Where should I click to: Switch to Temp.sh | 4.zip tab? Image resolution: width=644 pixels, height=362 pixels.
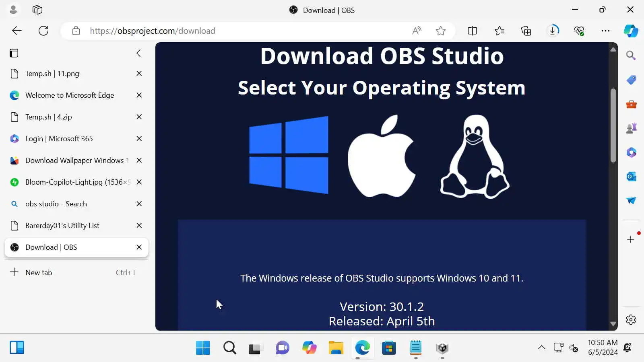(x=76, y=117)
